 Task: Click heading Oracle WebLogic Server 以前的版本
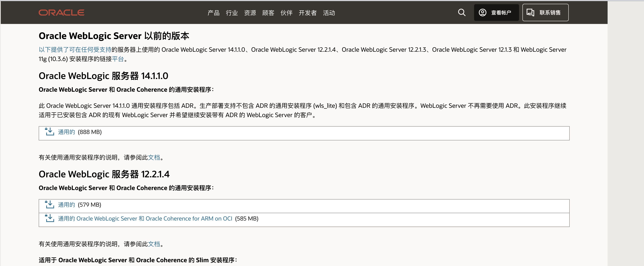114,36
